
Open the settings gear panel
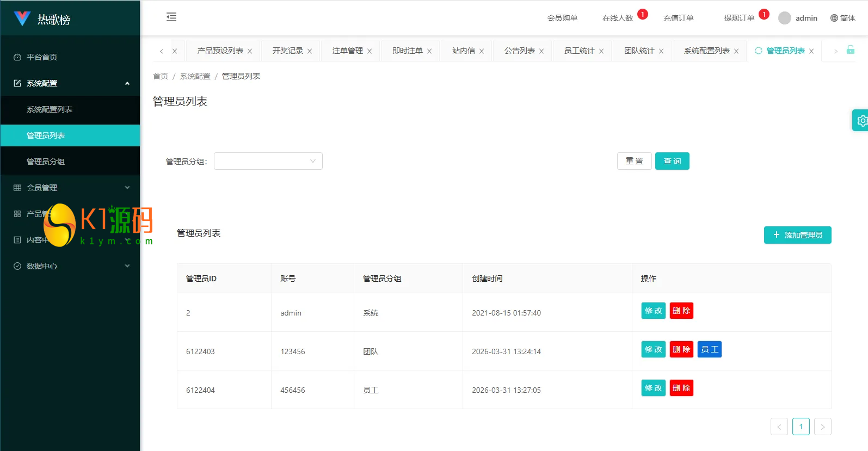861,120
